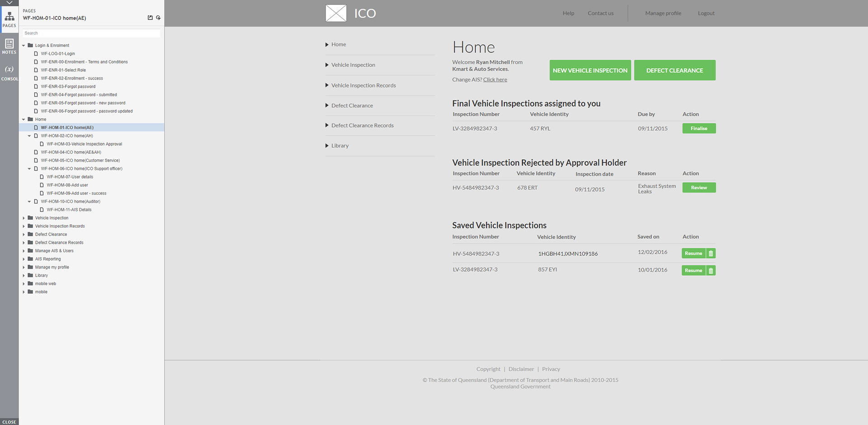Select WF-HOM-07-User details page

pyautogui.click(x=70, y=177)
